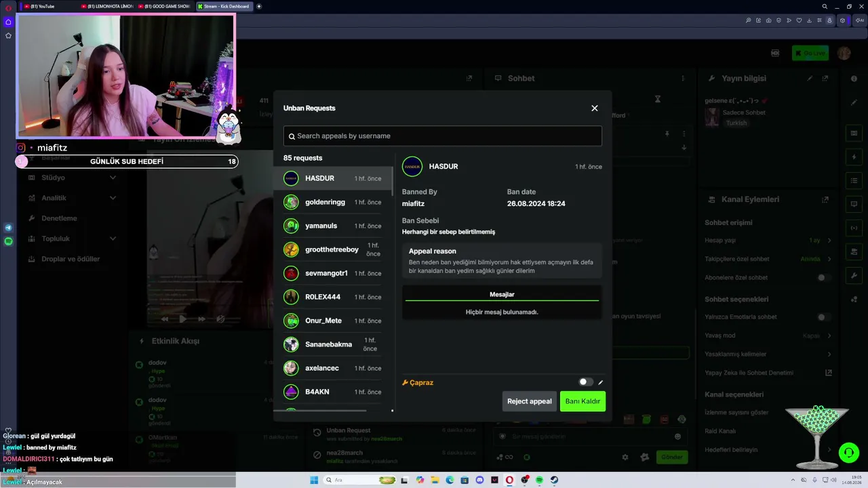Toggle Yalnızca Emotlarla sohbet switch
This screenshot has height=488, width=868.
coord(824,317)
